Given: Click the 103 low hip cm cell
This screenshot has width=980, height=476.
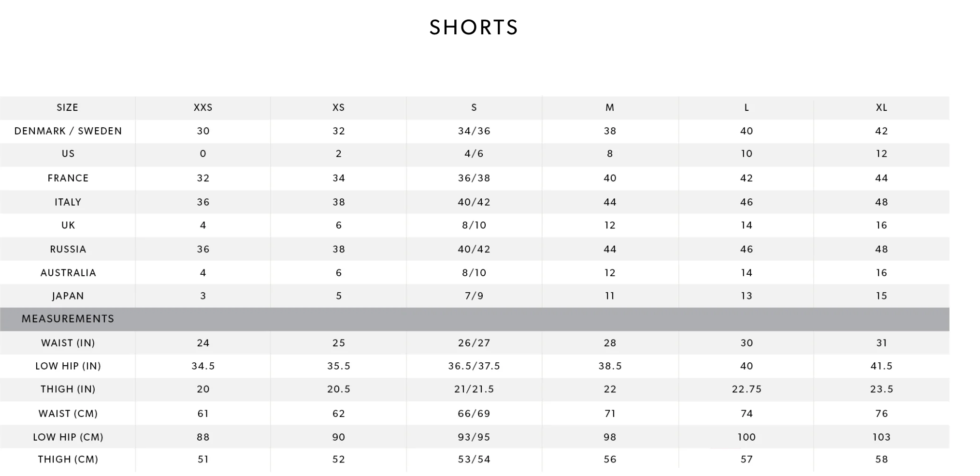Looking at the screenshot, I should [881, 437].
